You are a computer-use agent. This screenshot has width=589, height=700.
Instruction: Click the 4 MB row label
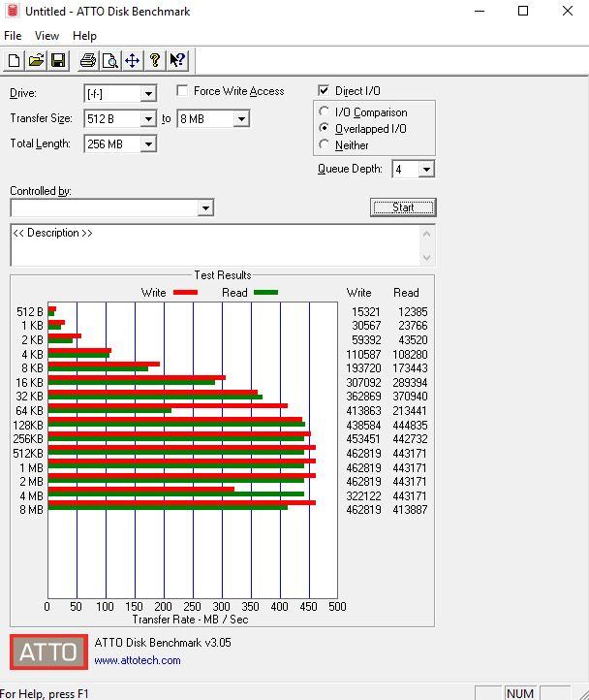31,496
